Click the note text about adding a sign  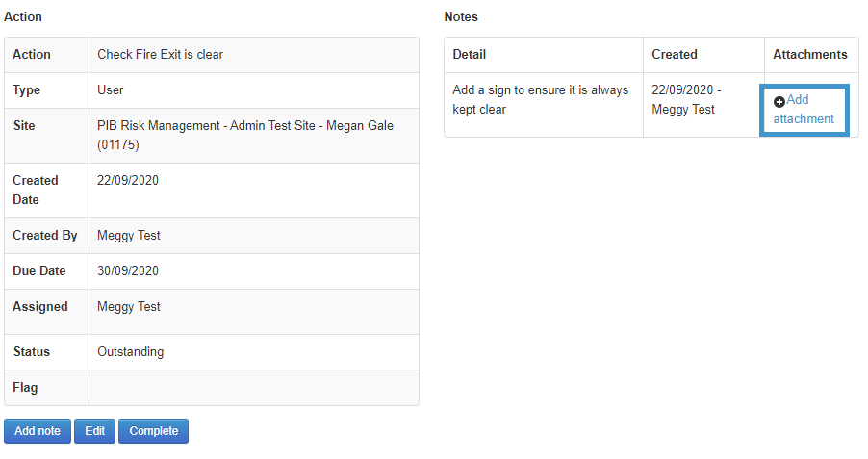[540, 100]
